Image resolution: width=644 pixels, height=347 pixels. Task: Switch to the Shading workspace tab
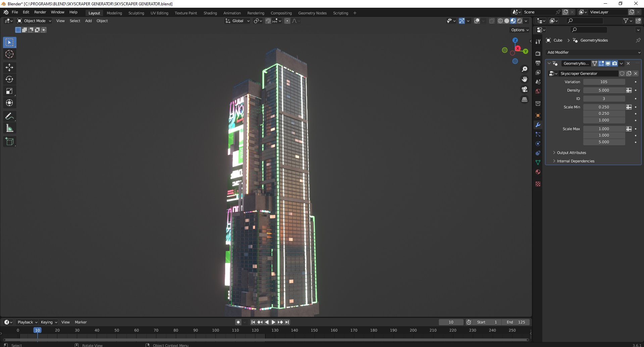[x=210, y=13]
